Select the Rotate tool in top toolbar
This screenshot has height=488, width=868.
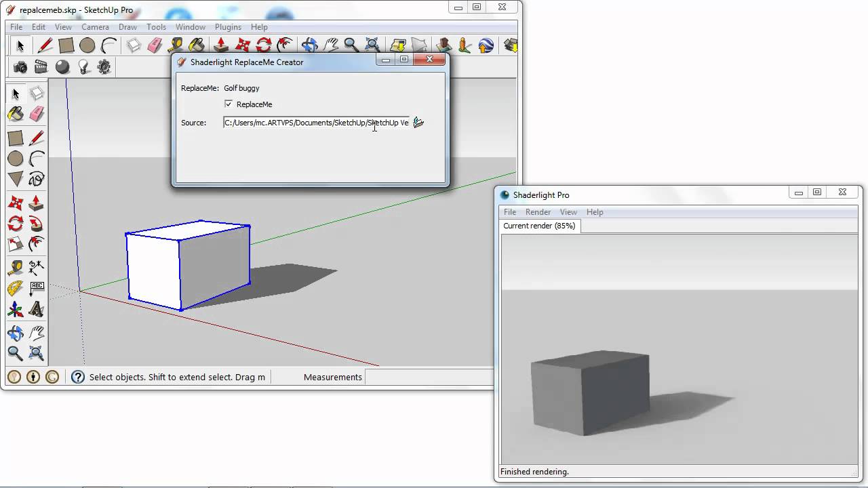pos(264,45)
